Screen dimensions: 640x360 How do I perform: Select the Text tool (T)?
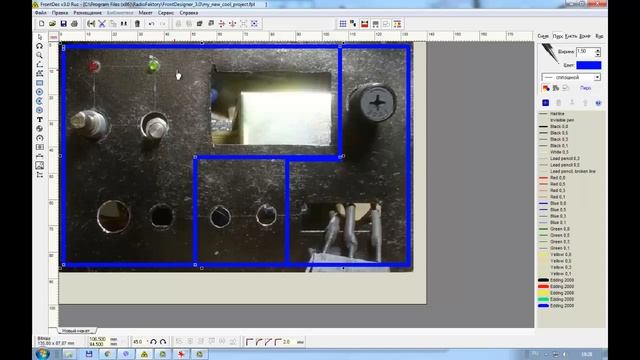pos(40,120)
